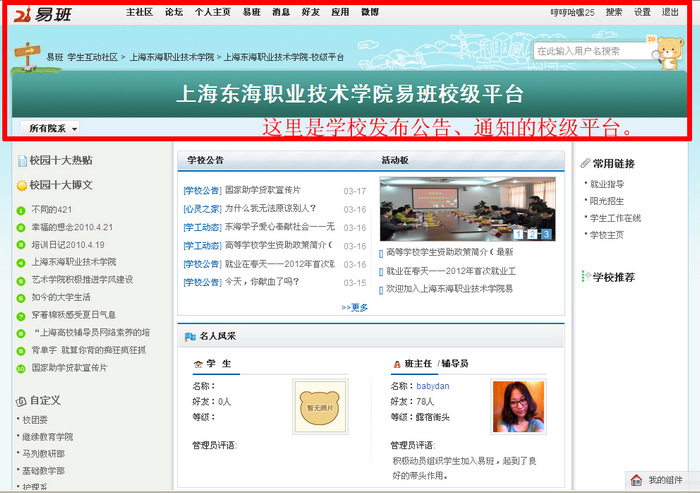This screenshot has height=493, width=700.
Task: Click the green number 10 rank badge
Action: (21, 368)
